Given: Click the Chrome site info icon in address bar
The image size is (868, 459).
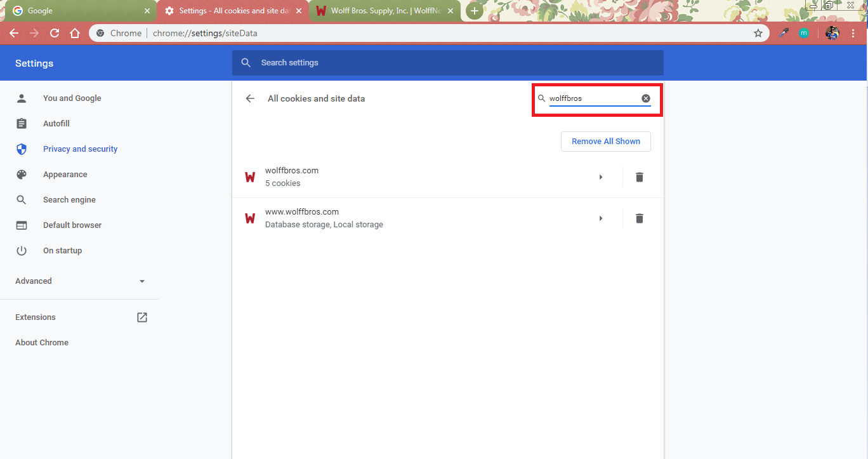Looking at the screenshot, I should 100,33.
